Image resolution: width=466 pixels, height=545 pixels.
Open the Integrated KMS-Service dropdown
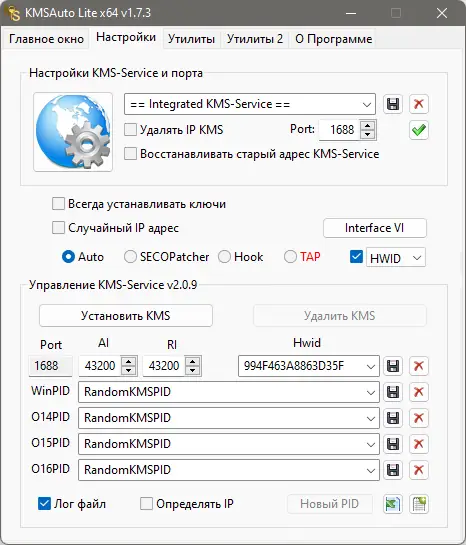tap(250, 104)
